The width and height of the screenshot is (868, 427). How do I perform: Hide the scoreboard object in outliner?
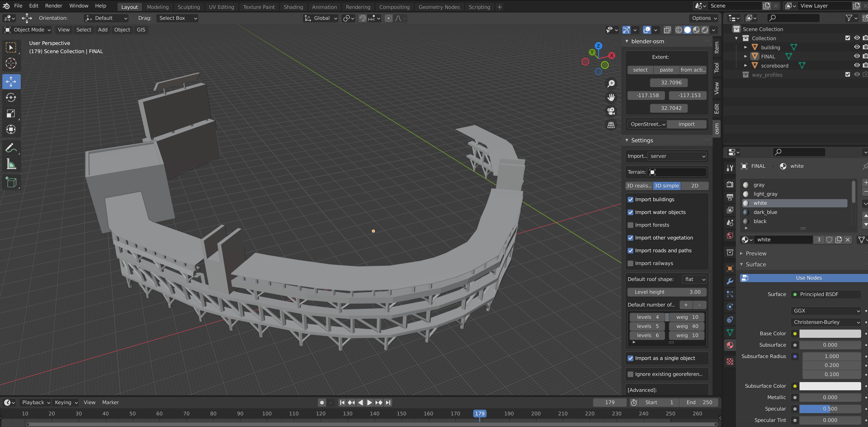tap(857, 65)
